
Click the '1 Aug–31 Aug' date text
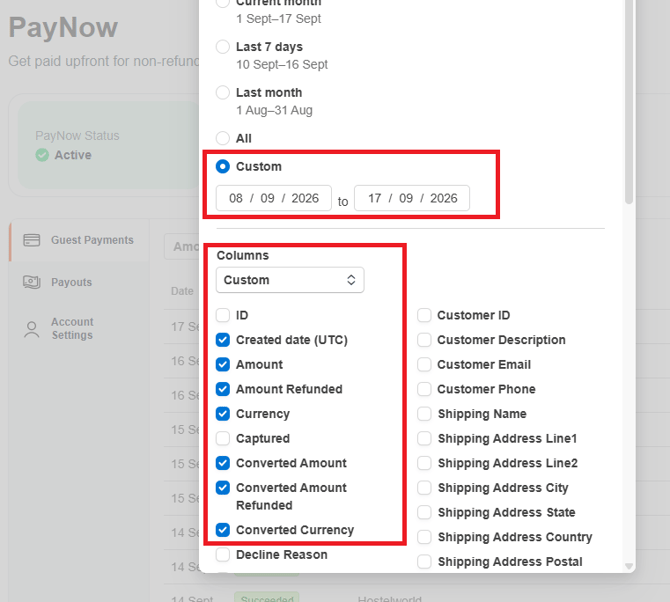tap(274, 110)
